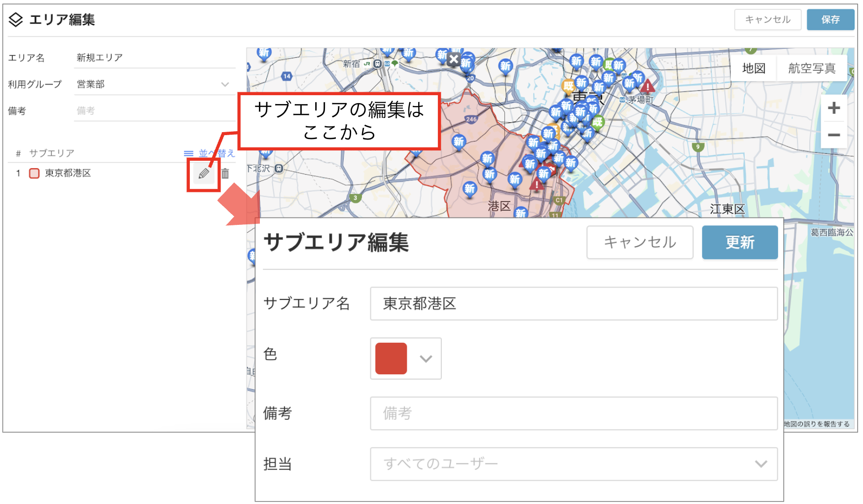This screenshot has height=504, width=863.
Task: Open the 利用グループ 営業部 dropdown
Action: tap(155, 84)
